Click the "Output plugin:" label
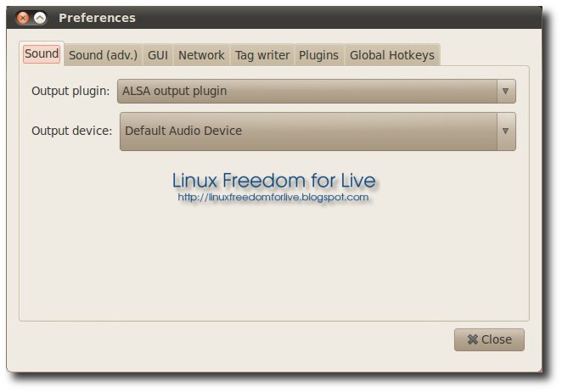 coord(70,91)
